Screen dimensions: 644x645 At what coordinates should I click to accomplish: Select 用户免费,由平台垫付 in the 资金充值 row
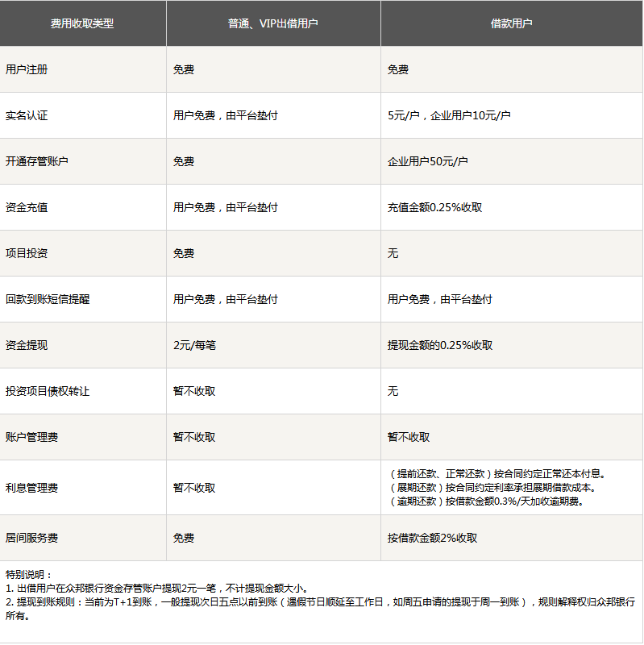226,207
